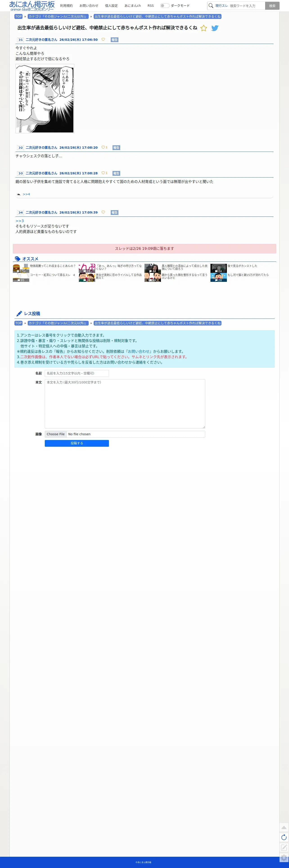Click the >>4 reply link under post 3
The image size is (289, 868).
click(x=26, y=194)
